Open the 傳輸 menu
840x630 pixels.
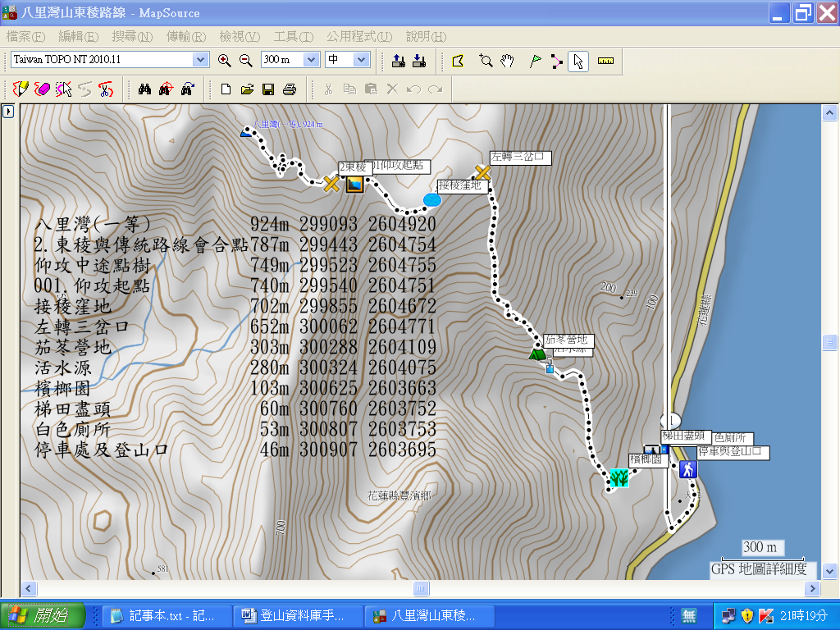(x=186, y=36)
